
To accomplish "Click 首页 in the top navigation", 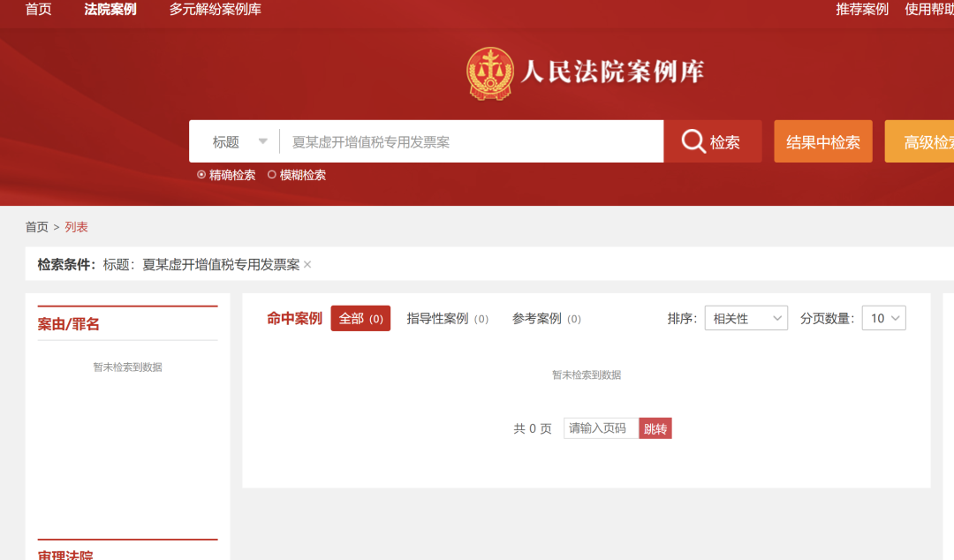I will (x=39, y=10).
